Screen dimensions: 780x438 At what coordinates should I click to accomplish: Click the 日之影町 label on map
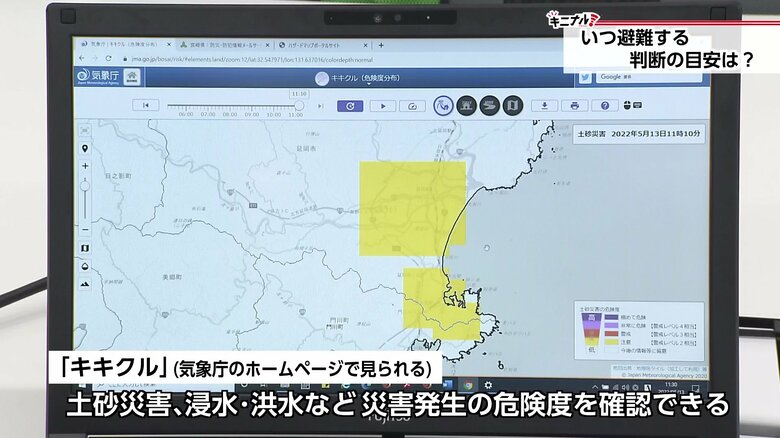(x=118, y=176)
